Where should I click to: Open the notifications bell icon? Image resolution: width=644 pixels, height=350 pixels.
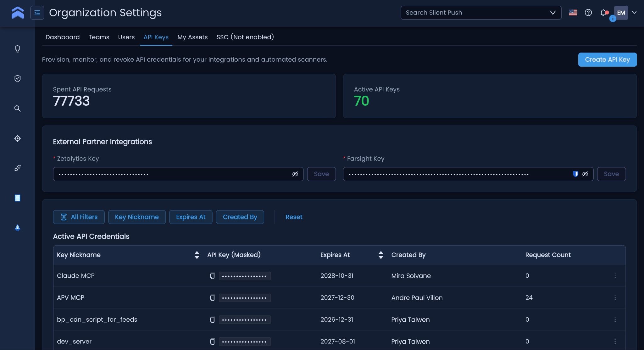pyautogui.click(x=603, y=13)
